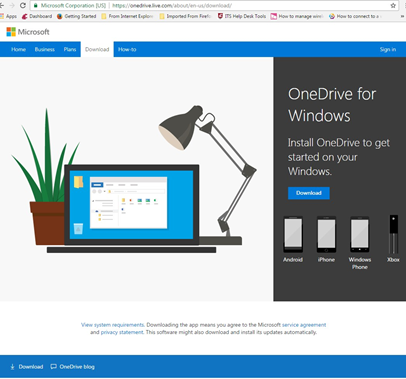Screen dimensions: 406x379
Task: Click the address bar URL field
Action: tap(213, 5)
